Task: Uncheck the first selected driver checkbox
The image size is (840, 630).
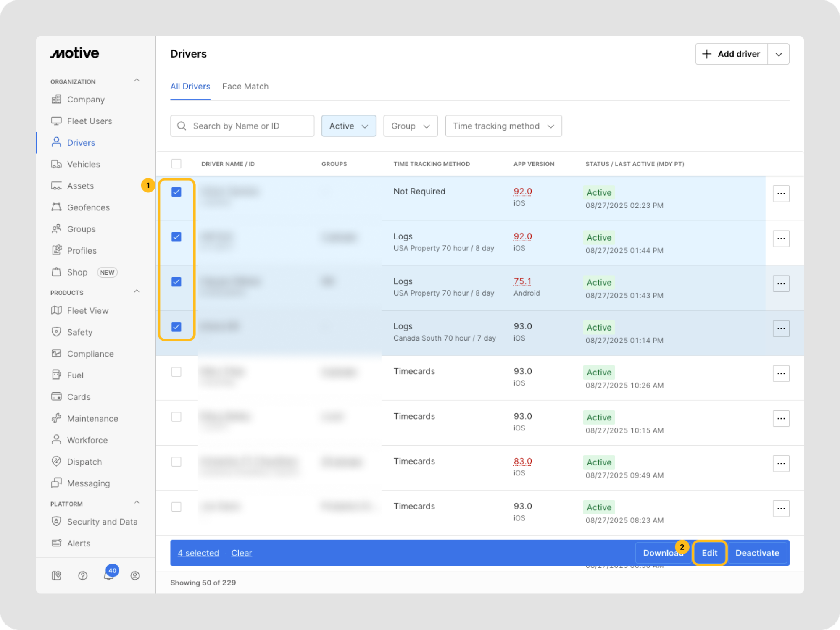Action: (176, 192)
